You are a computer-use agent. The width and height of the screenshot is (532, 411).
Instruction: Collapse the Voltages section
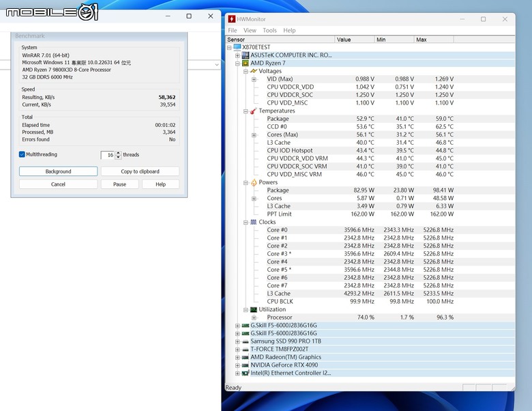(246, 71)
